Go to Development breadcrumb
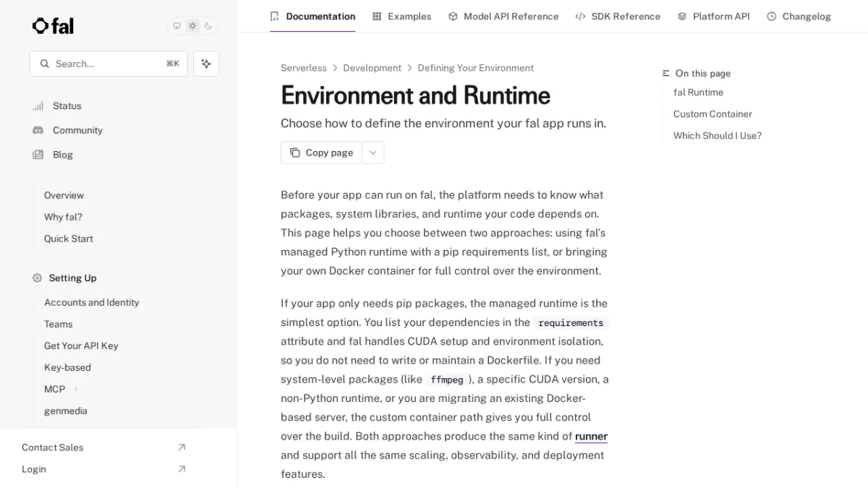Viewport: 868px width, 488px height. tap(372, 68)
